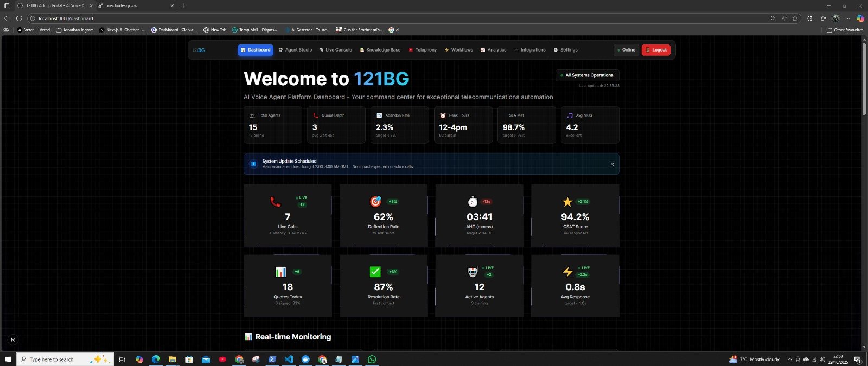868x366 pixels.
Task: Go to Live Console
Action: click(x=336, y=50)
